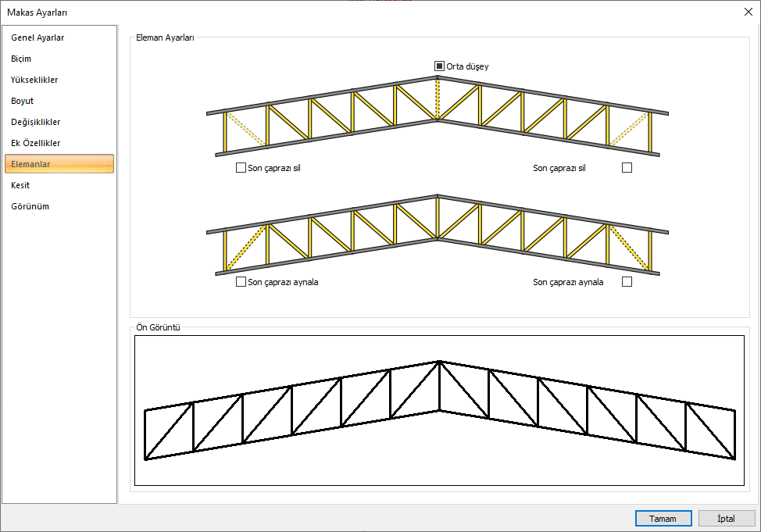This screenshot has width=761, height=532.
Task: Click the Ön Görüntü truss preview
Action: (439, 410)
